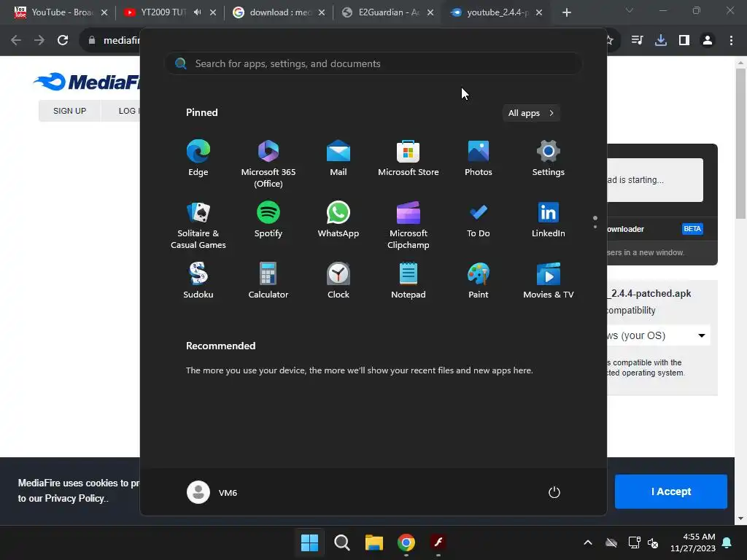747x560 pixels.
Task: Open the Paint app
Action: click(479, 281)
